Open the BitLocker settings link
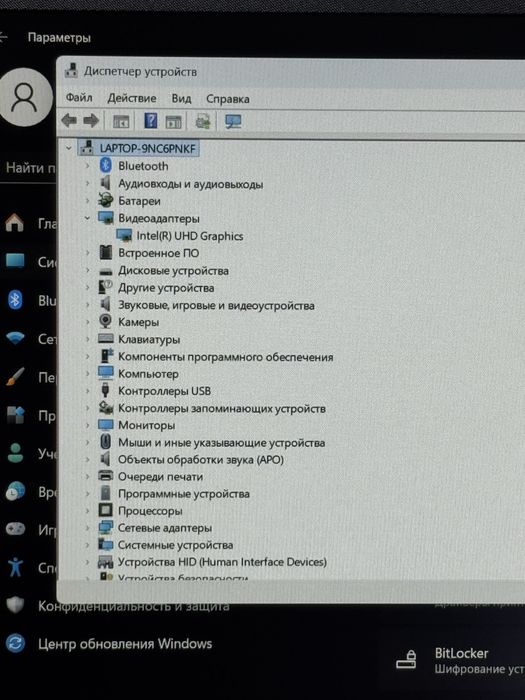 coord(462,654)
